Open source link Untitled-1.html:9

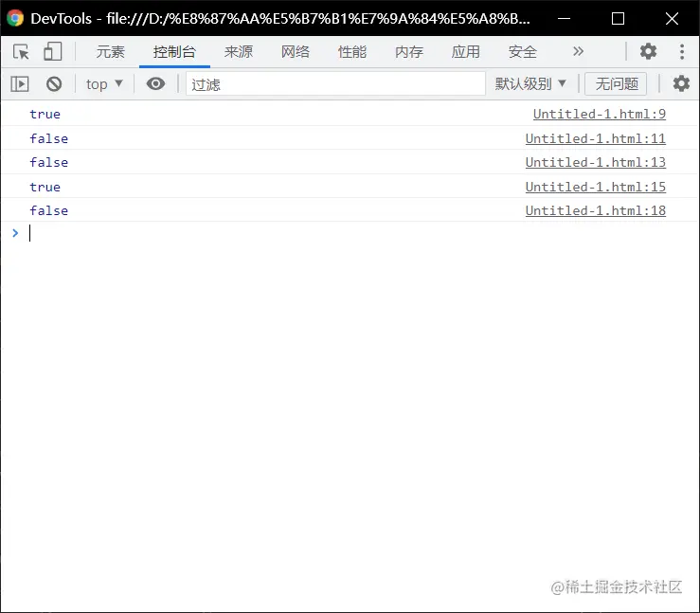tap(599, 115)
